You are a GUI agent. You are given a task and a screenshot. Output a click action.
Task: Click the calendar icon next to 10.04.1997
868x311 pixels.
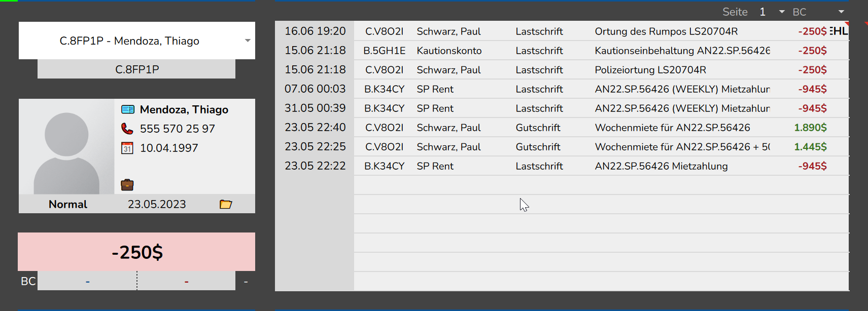[x=127, y=148]
